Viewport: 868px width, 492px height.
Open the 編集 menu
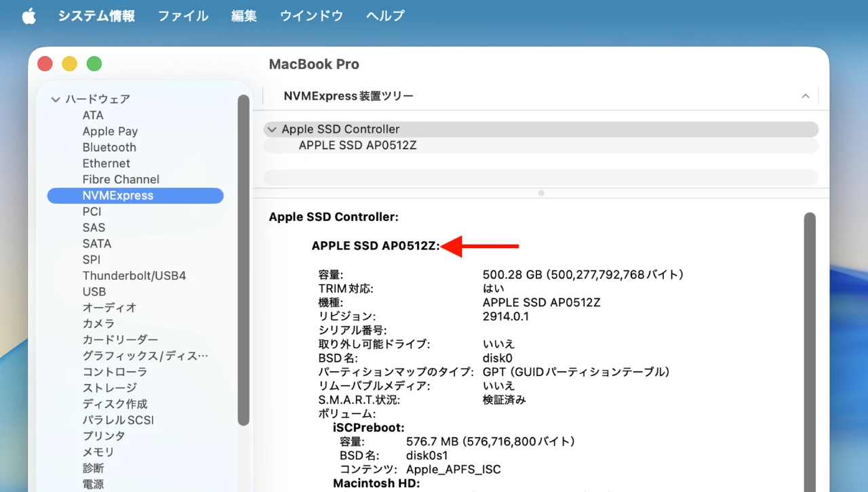(x=243, y=16)
